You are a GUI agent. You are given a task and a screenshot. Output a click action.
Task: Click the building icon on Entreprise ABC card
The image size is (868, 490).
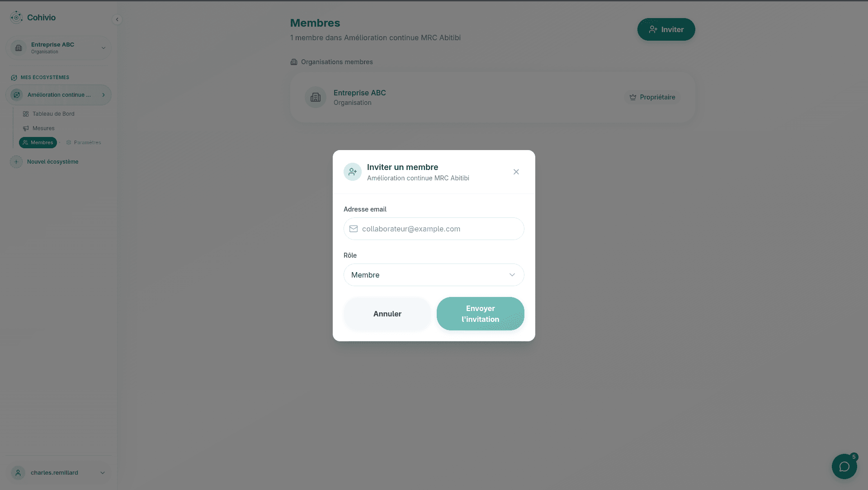(x=315, y=97)
